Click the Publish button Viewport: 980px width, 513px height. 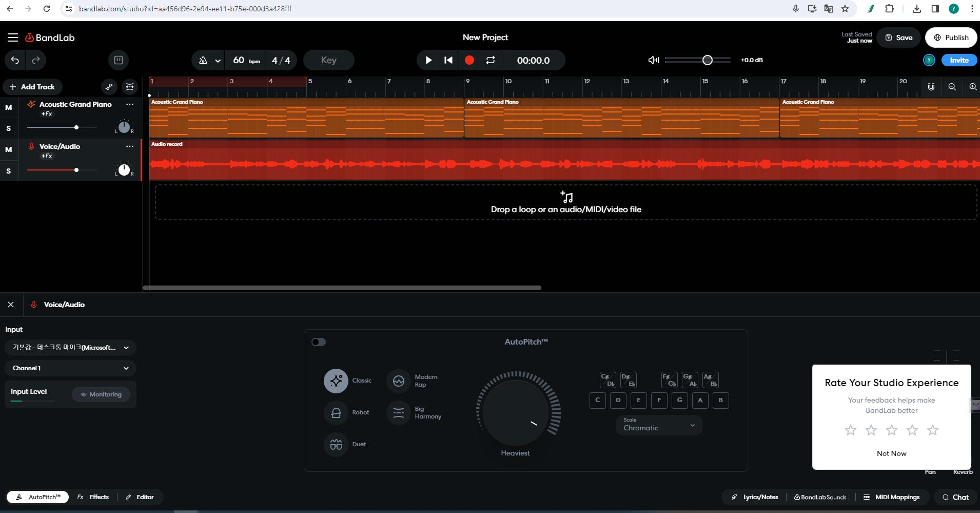(951, 37)
